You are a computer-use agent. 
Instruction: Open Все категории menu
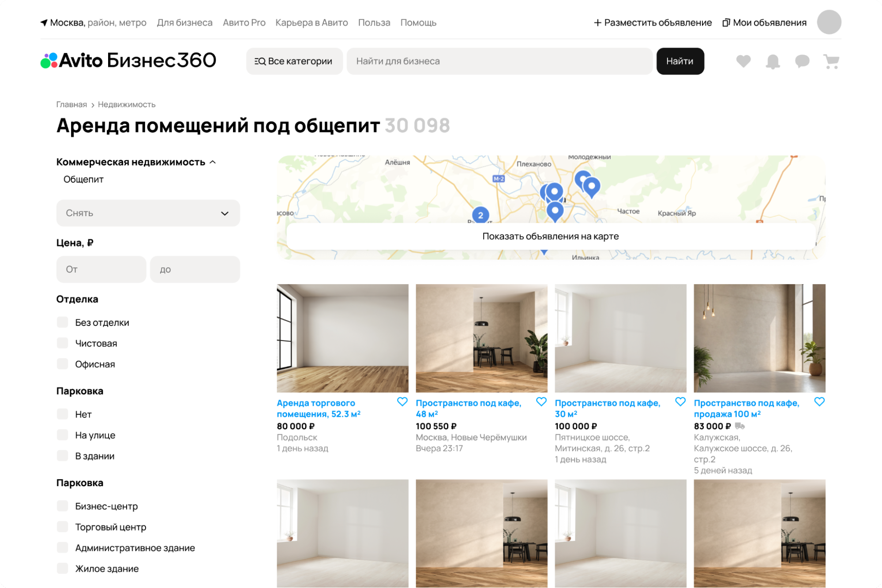(294, 61)
